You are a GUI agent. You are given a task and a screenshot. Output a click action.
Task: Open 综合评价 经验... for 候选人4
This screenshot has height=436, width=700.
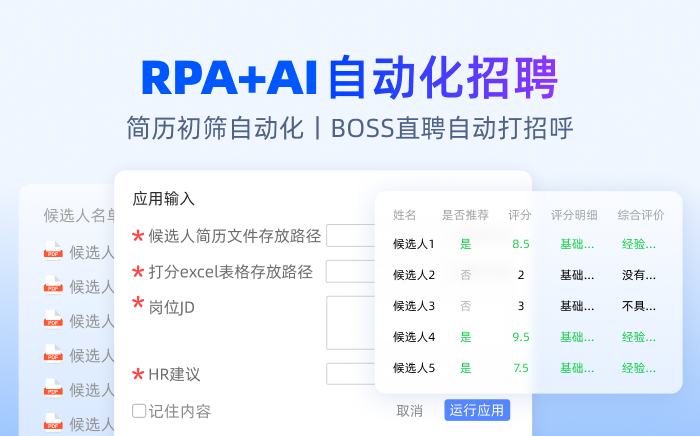639,337
